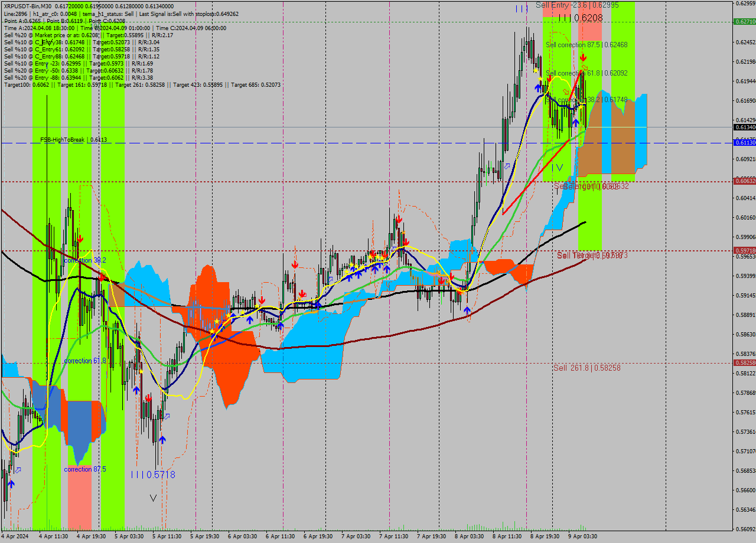Click '5 Apr 11:30' on time axis

pyautogui.click(x=167, y=537)
